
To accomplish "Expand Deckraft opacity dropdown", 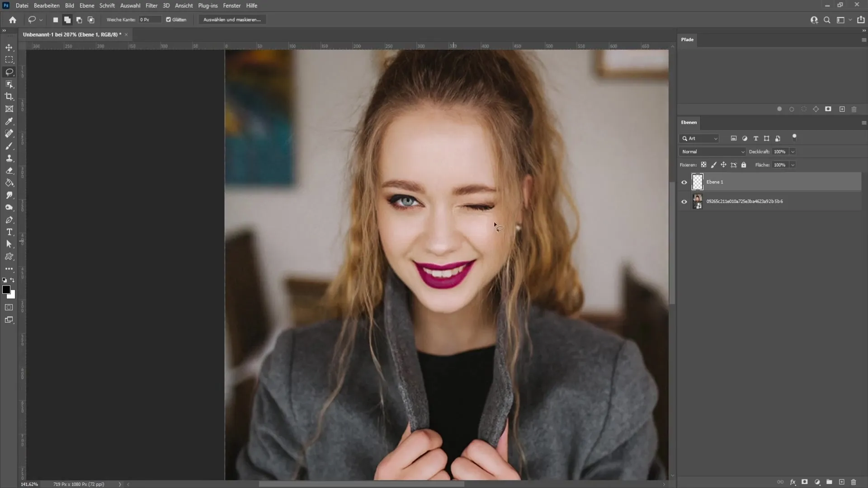I will coord(792,151).
